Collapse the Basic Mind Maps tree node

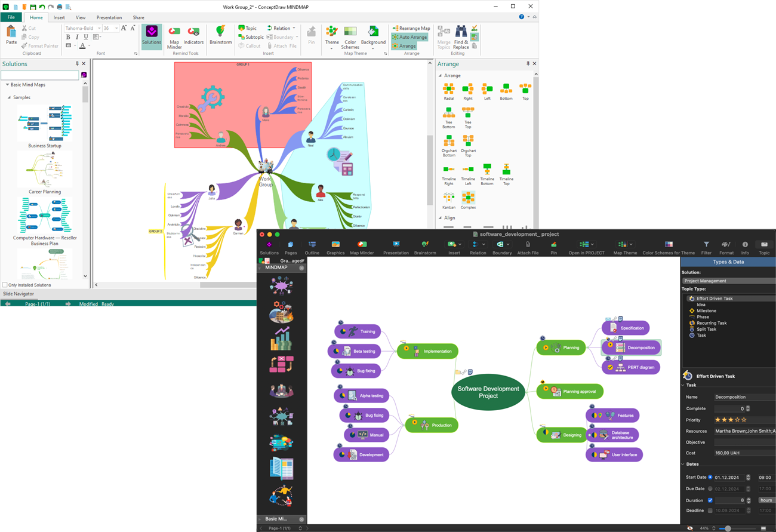click(7, 85)
